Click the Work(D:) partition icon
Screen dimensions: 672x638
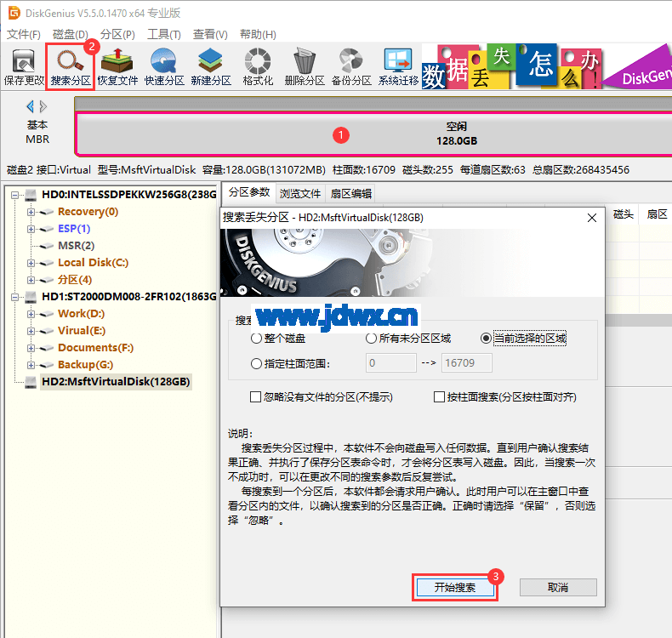pos(46,314)
